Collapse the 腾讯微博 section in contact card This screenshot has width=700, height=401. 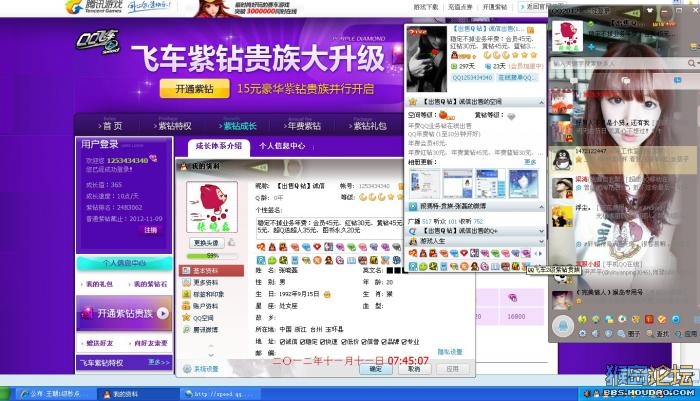point(541,207)
